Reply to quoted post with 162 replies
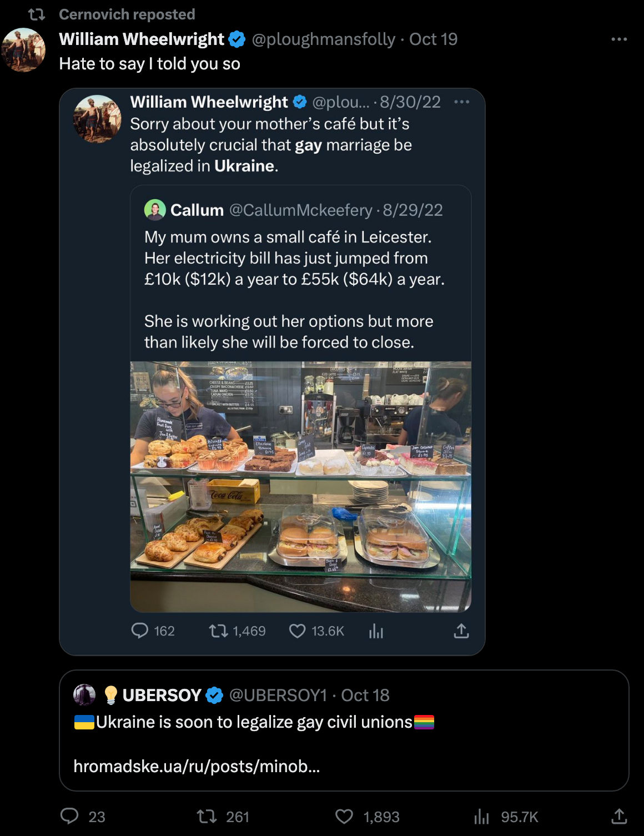 (x=139, y=631)
